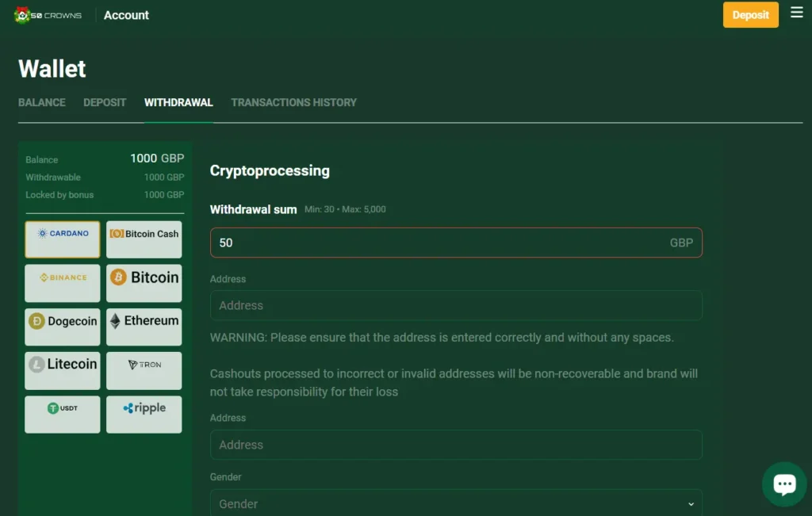The image size is (812, 516).
Task: Open the Deposit tab in Wallet
Action: (105, 102)
